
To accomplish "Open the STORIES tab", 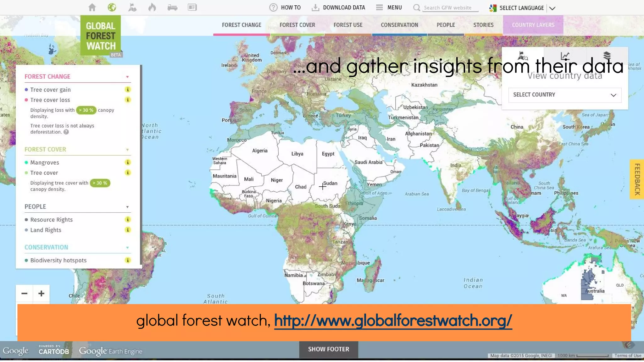I will 483,25.
